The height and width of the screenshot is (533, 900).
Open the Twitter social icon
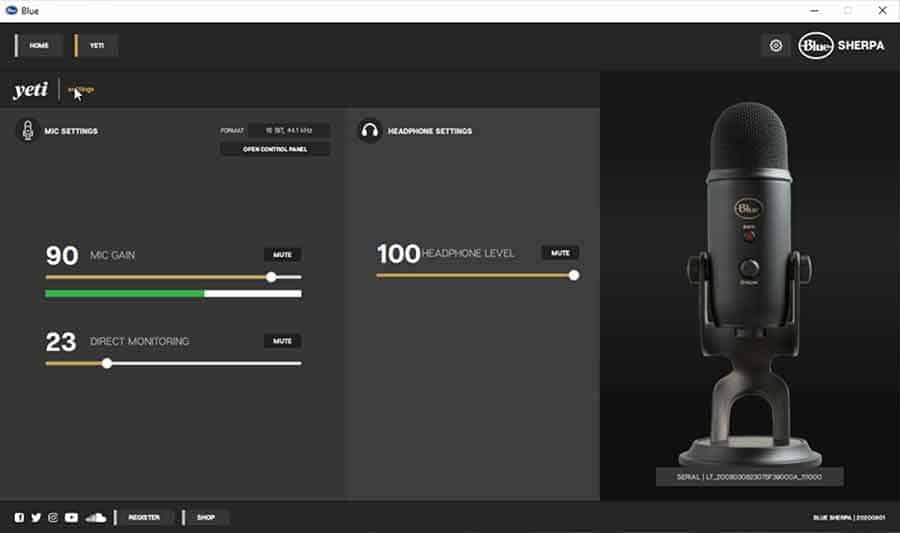[x=36, y=517]
